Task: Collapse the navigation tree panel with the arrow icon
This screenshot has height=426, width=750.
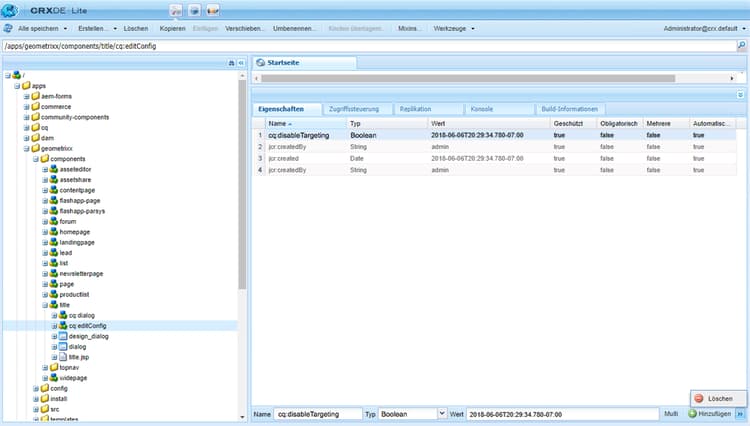Action: 241,62
